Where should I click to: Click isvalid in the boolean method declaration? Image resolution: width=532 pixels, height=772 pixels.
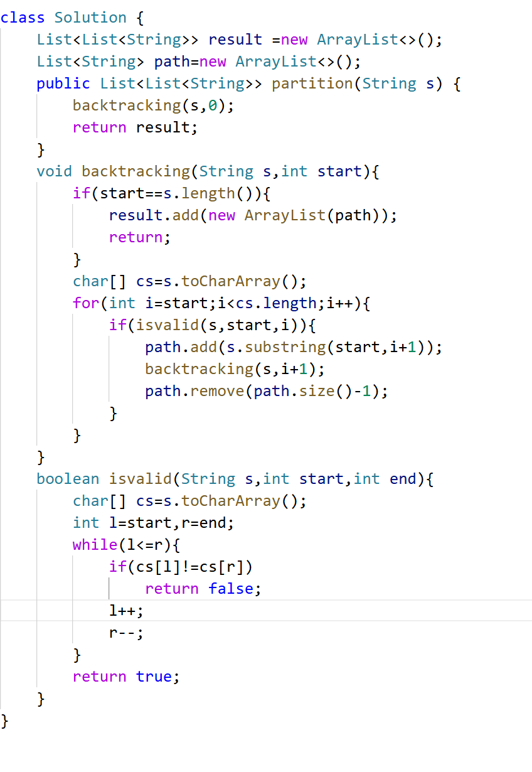tap(140, 479)
